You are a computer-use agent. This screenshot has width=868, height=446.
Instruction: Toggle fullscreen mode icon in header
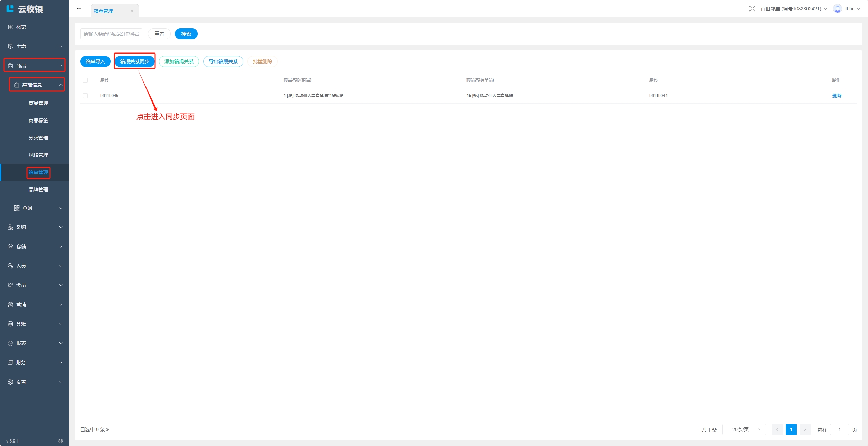[x=752, y=9]
